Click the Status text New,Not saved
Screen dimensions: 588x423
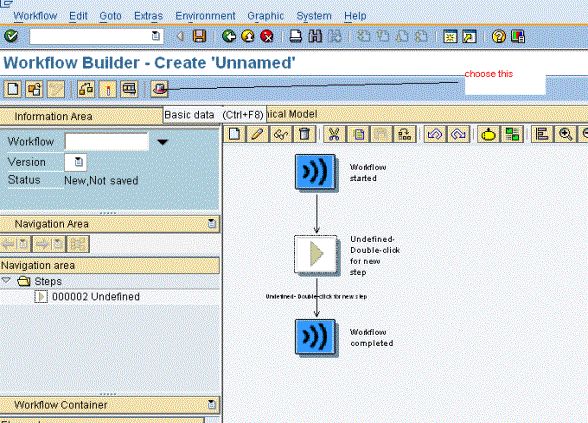pyautogui.click(x=101, y=181)
